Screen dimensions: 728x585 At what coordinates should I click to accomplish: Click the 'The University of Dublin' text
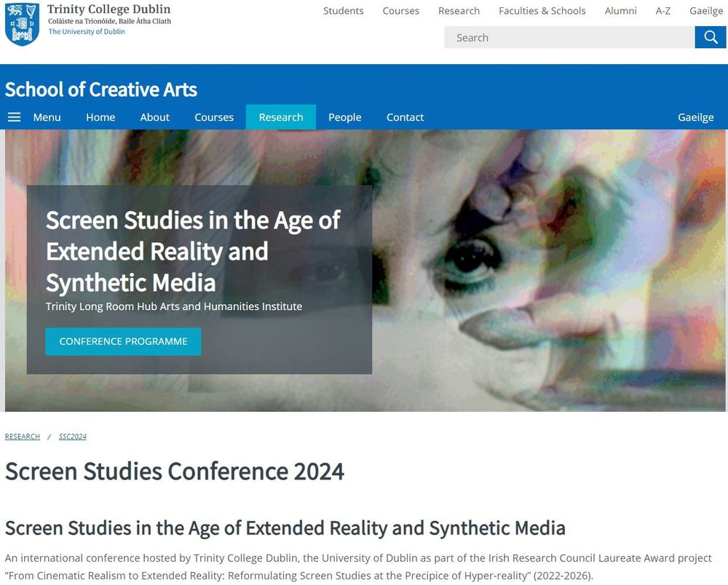tap(87, 31)
